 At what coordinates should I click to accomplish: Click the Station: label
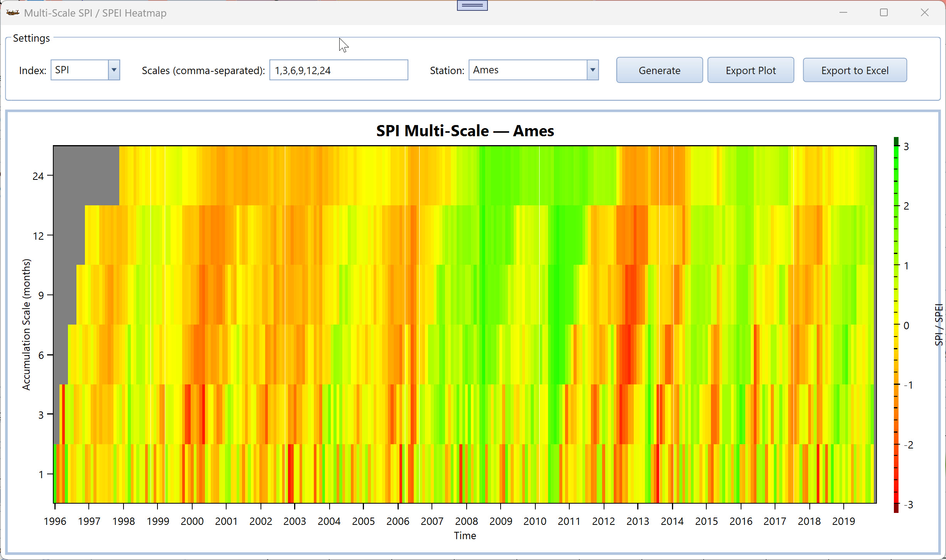pos(447,71)
